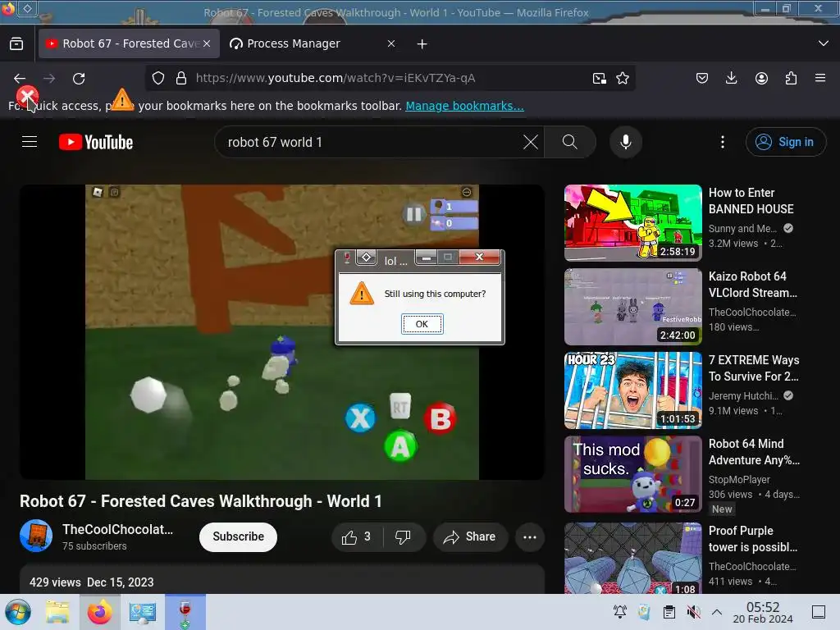Reload the page with the refresh icon
This screenshot has width=840, height=630.
[x=79, y=79]
